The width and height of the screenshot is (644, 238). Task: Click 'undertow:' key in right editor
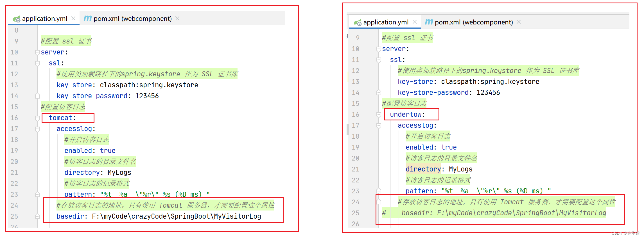(x=407, y=115)
